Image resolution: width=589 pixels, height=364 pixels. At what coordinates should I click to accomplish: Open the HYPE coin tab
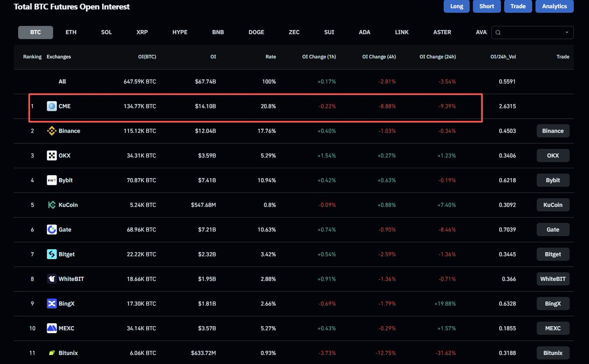point(180,32)
